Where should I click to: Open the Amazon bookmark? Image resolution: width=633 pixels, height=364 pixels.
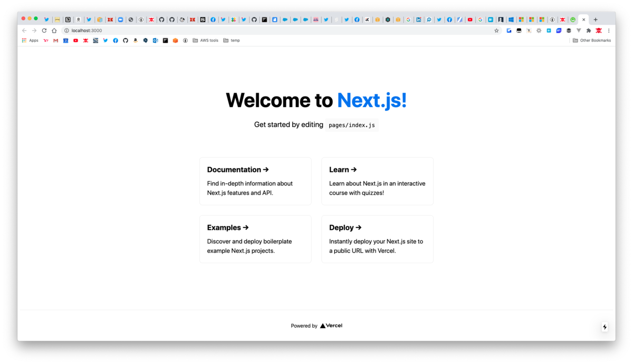coord(136,40)
